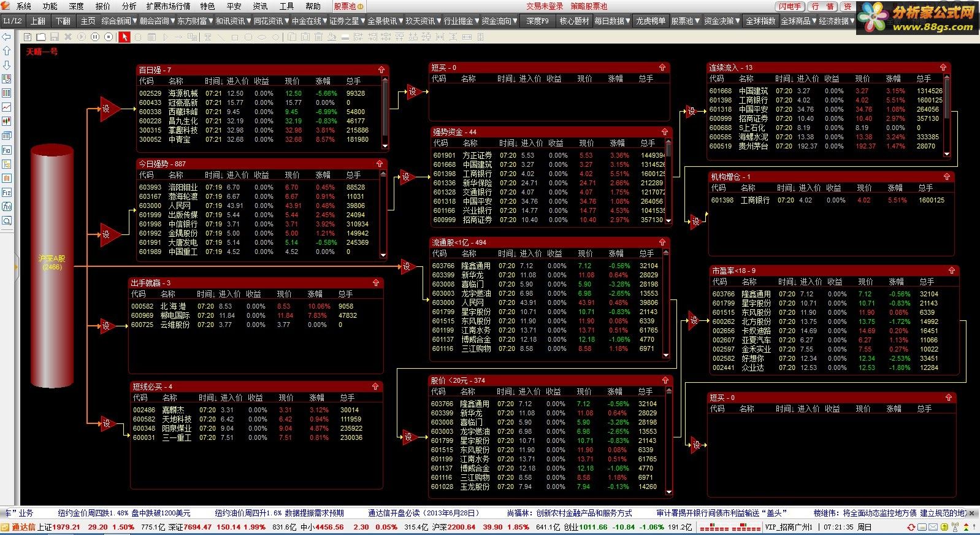Image resolution: width=980 pixels, height=535 pixels.
Task: Open the 功能 menu
Action: (50, 6)
